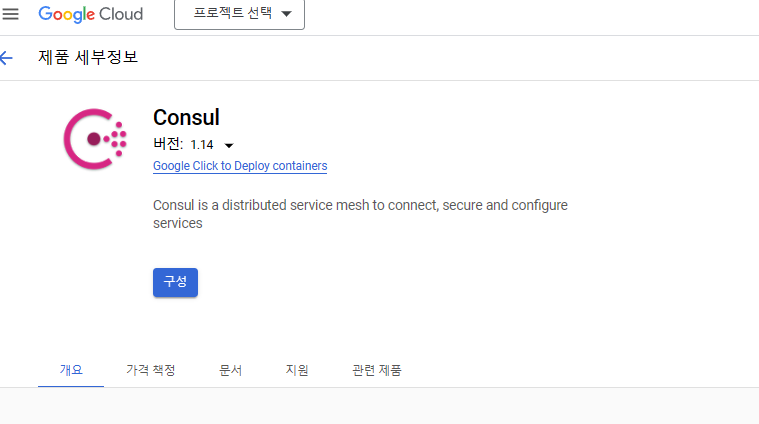Viewport: 759px width, 424px height.
Task: Go to the 지원 tab
Action: pos(297,370)
